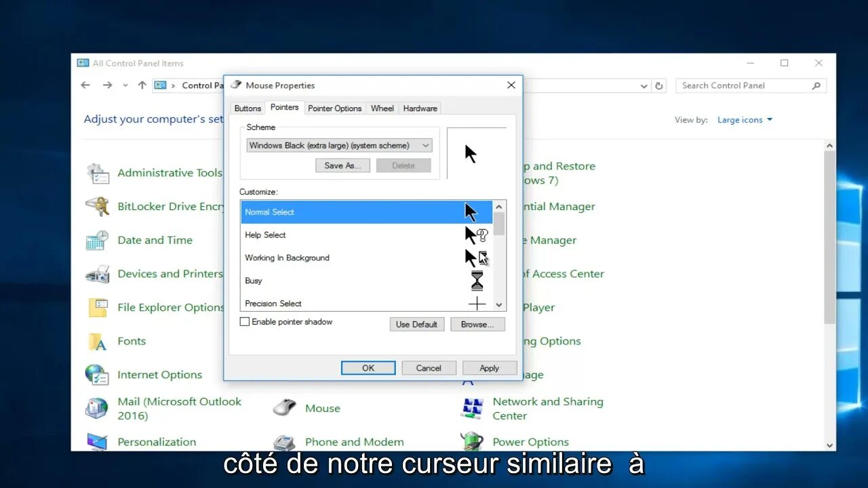Switch to the Wheel tab
The image size is (868, 488).
pyautogui.click(x=382, y=108)
